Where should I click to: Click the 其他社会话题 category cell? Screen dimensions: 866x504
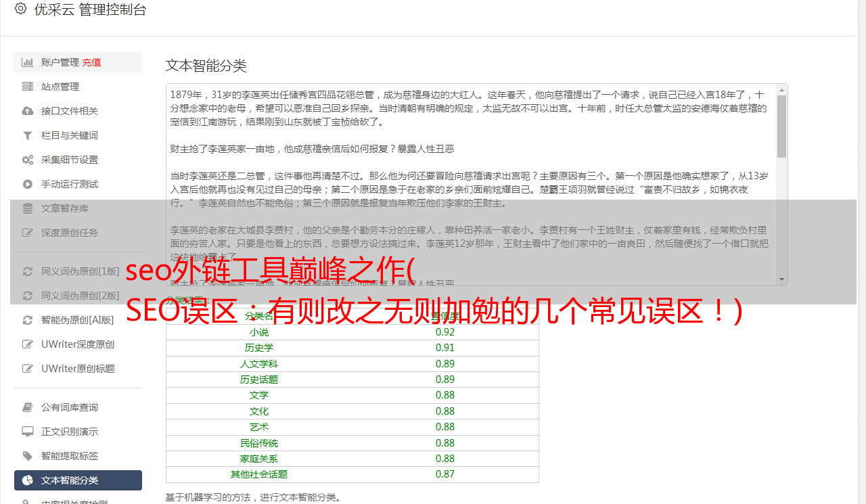(258, 474)
